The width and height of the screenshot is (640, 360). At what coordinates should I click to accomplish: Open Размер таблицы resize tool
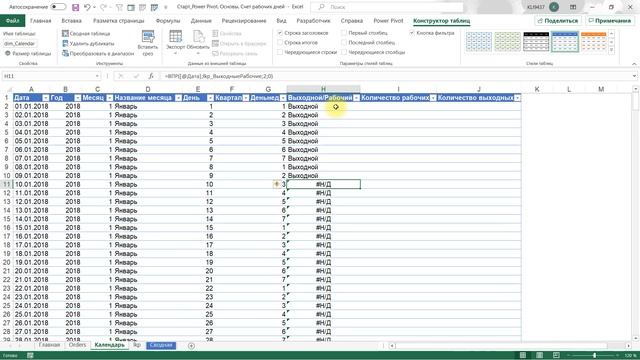tap(28, 53)
